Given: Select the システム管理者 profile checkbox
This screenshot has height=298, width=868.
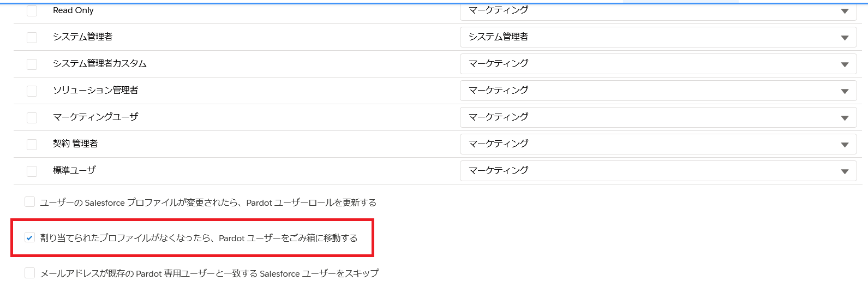Looking at the screenshot, I should point(32,37).
